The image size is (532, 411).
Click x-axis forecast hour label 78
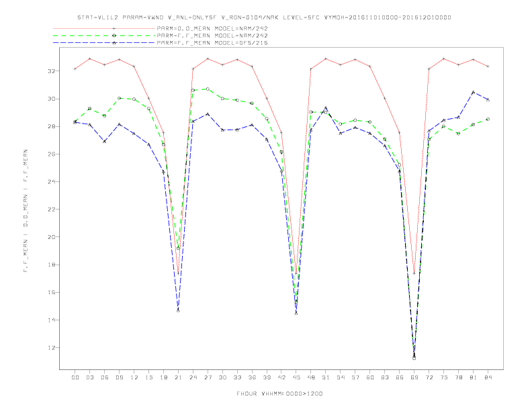pyautogui.click(x=458, y=377)
